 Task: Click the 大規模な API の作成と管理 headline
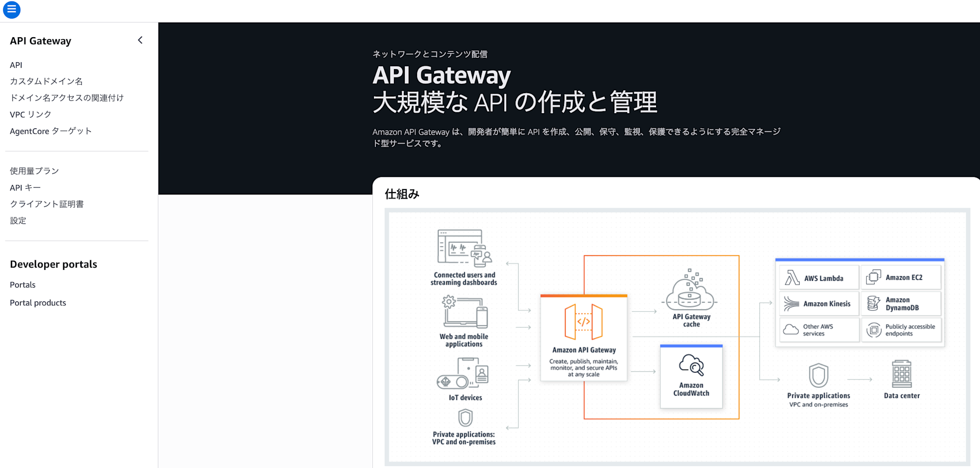[x=515, y=102]
